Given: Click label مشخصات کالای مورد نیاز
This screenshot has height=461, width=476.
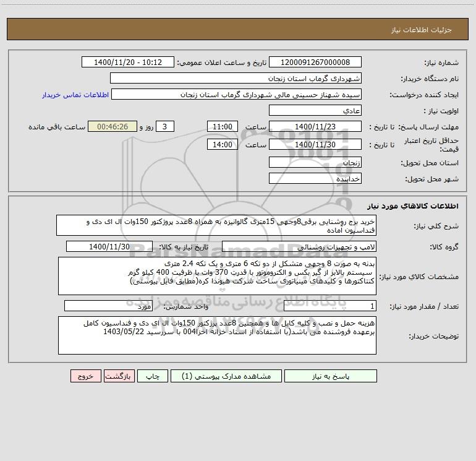Looking at the screenshot, I should pyautogui.click(x=419, y=277).
